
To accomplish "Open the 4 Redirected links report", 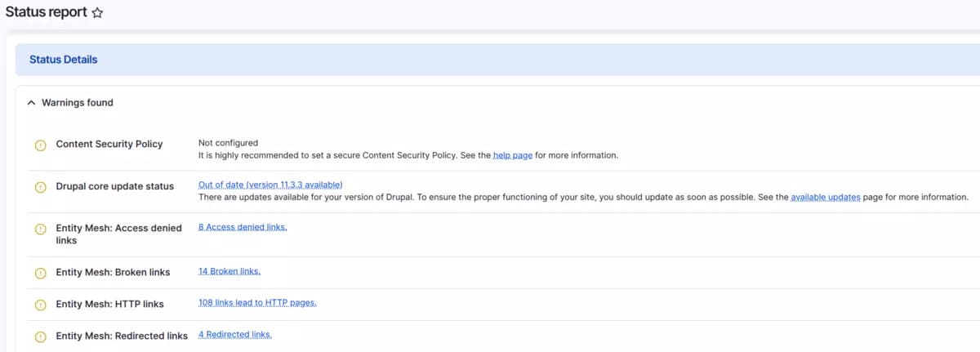I will pos(235,334).
